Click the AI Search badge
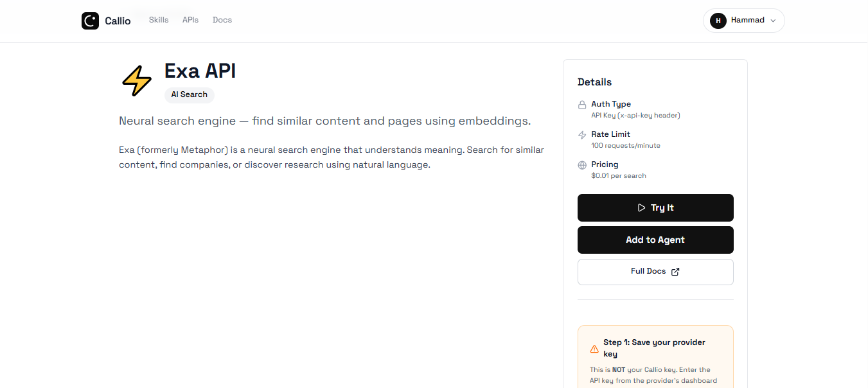This screenshot has height=388, width=868. [189, 94]
